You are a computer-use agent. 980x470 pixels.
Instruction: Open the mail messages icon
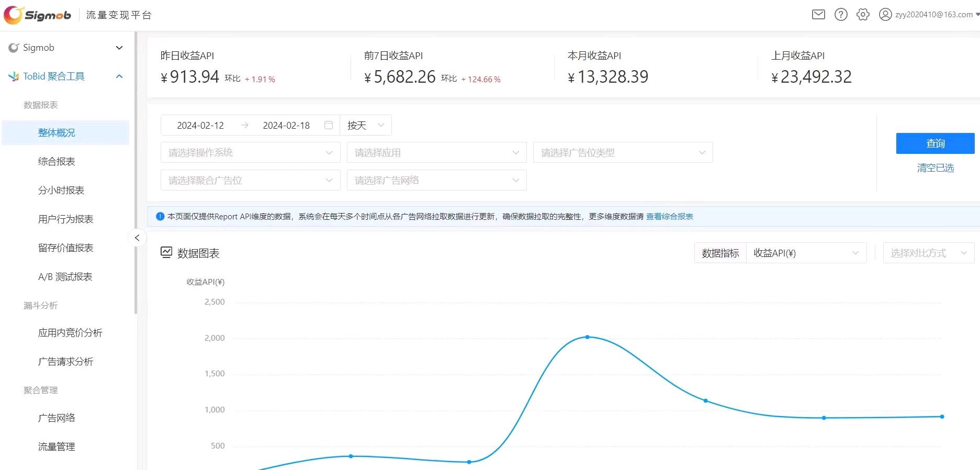pos(818,15)
